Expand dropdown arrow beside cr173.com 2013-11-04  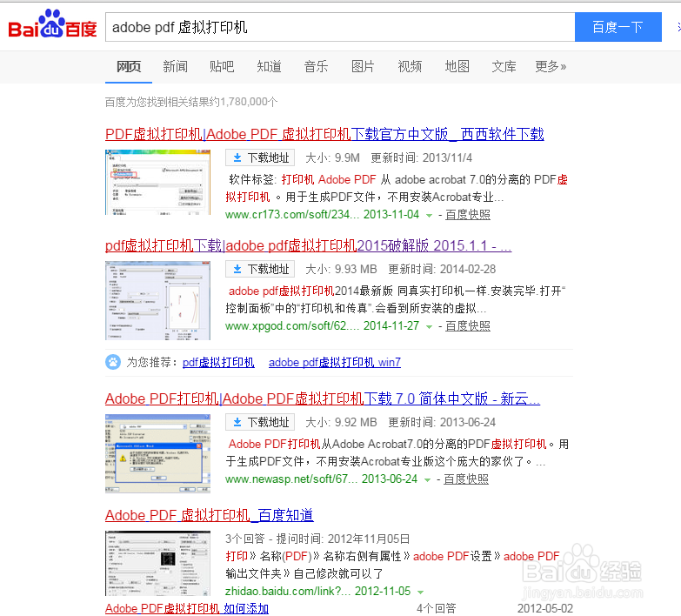(429, 215)
